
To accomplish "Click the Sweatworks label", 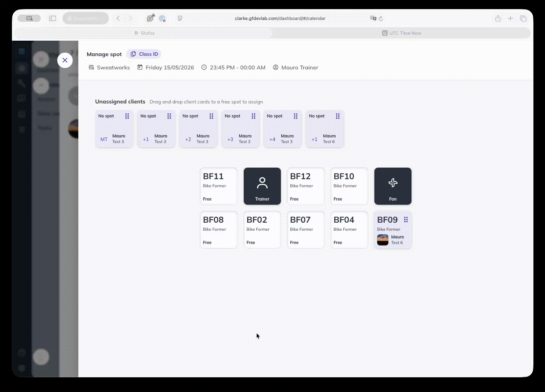I will [113, 68].
